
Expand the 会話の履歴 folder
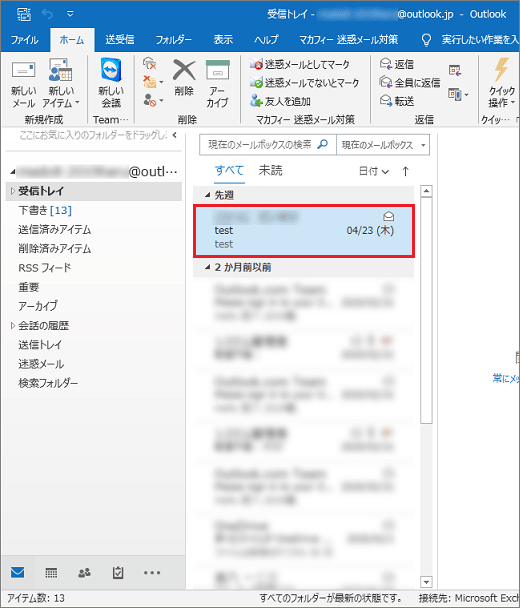[x=12, y=326]
